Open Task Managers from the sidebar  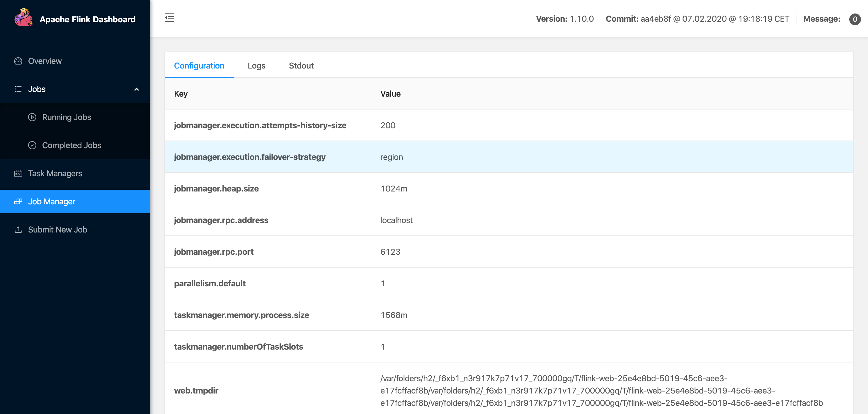(55, 173)
